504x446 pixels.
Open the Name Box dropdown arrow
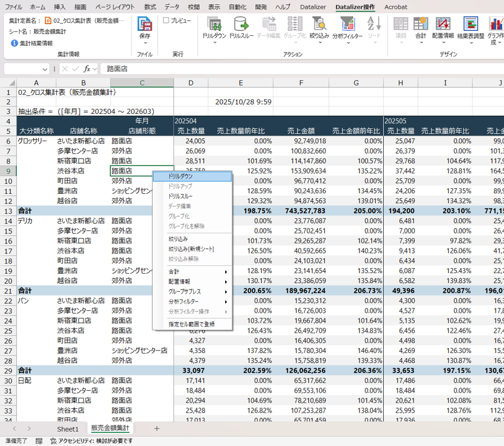tap(45, 69)
